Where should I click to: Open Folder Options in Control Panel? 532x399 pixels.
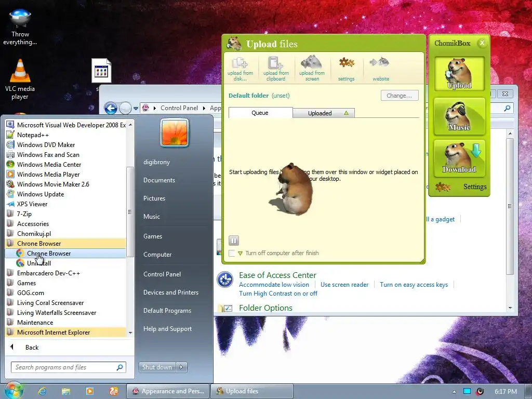[265, 308]
